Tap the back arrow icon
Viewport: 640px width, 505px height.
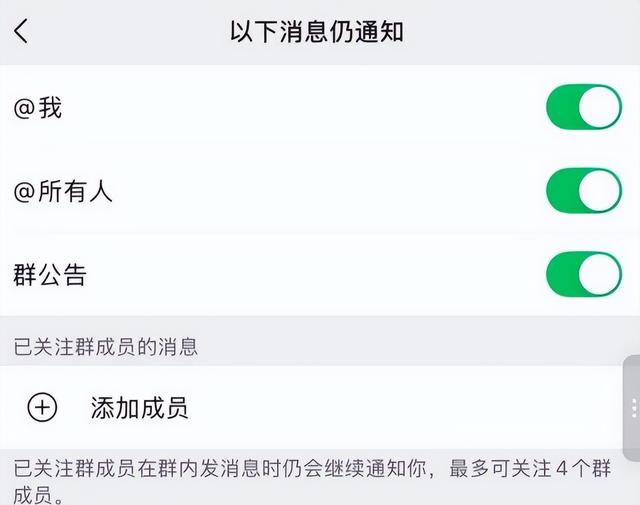click(x=22, y=31)
